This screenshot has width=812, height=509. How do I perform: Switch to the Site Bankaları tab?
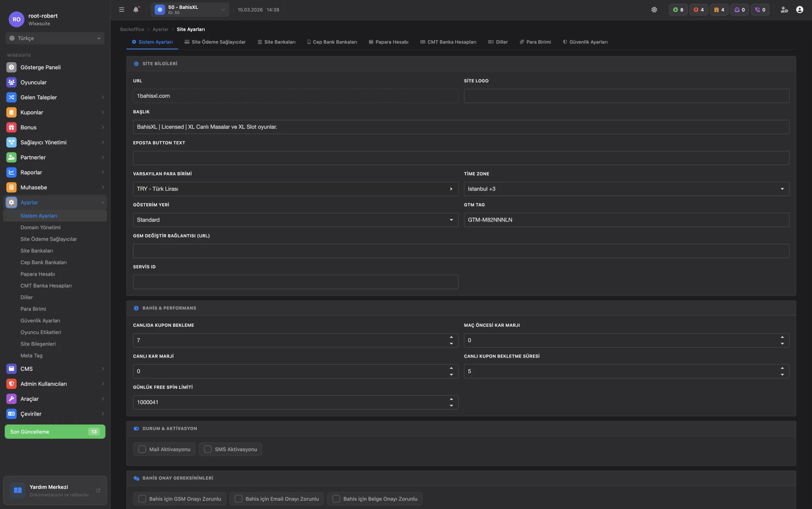point(276,42)
